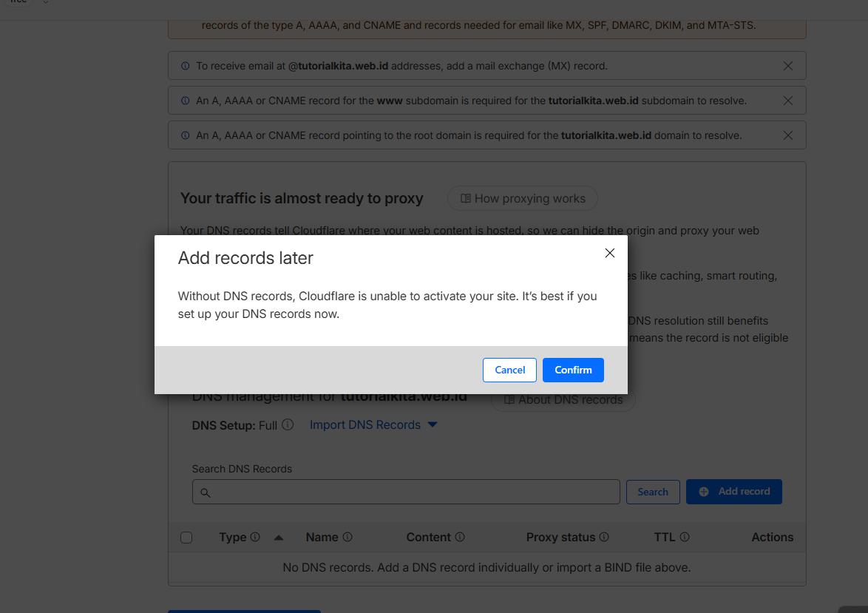Click Add record button
This screenshot has height=613, width=868.
click(733, 492)
